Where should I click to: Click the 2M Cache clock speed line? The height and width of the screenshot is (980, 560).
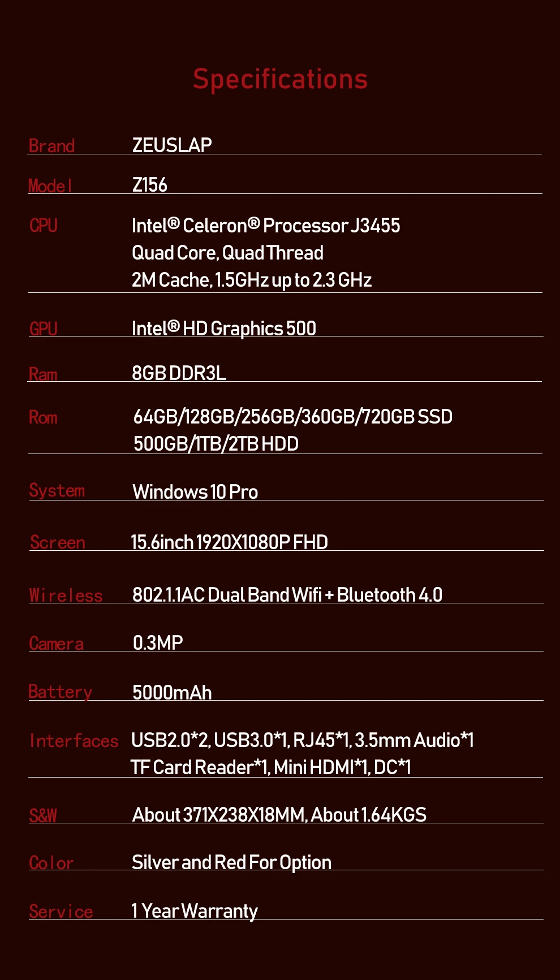click(x=252, y=280)
